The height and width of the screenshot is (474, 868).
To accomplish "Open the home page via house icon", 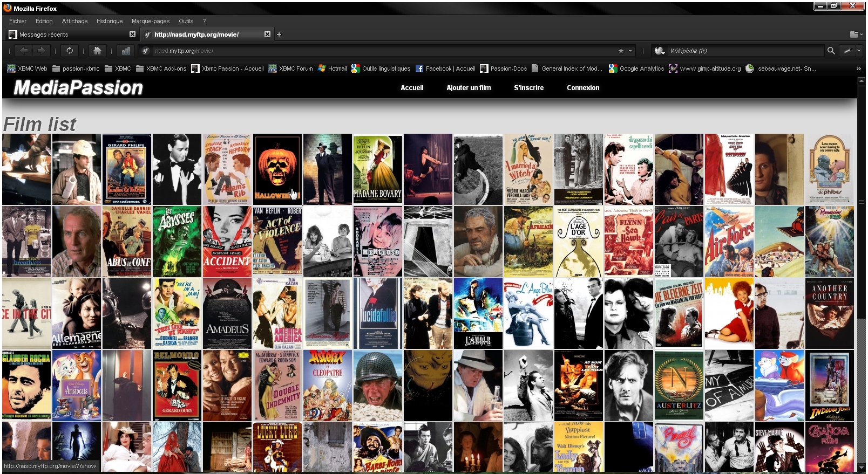I will (97, 51).
